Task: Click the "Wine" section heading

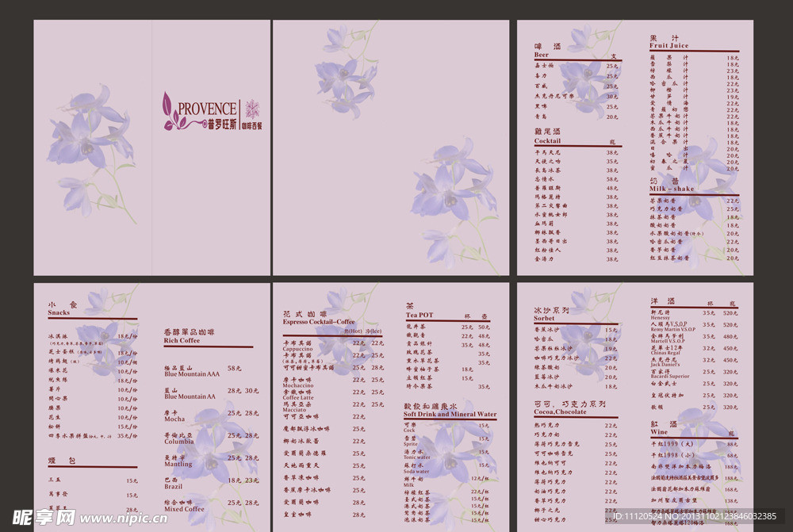Action: 659,432
